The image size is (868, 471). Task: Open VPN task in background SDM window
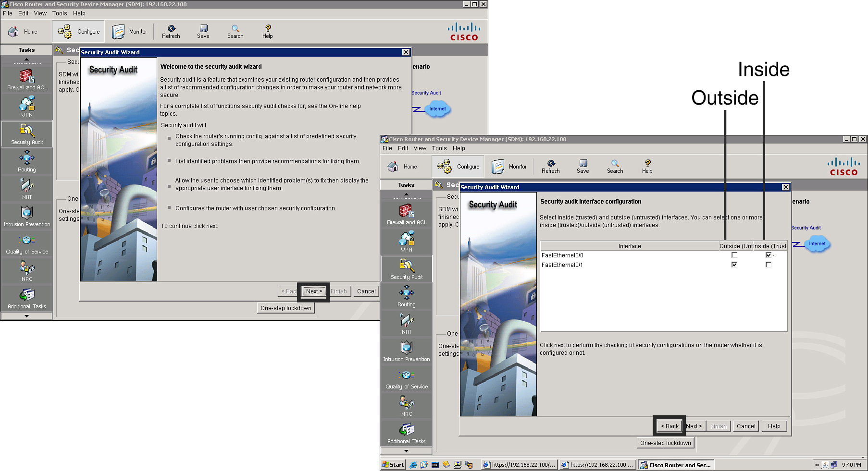coord(27,107)
